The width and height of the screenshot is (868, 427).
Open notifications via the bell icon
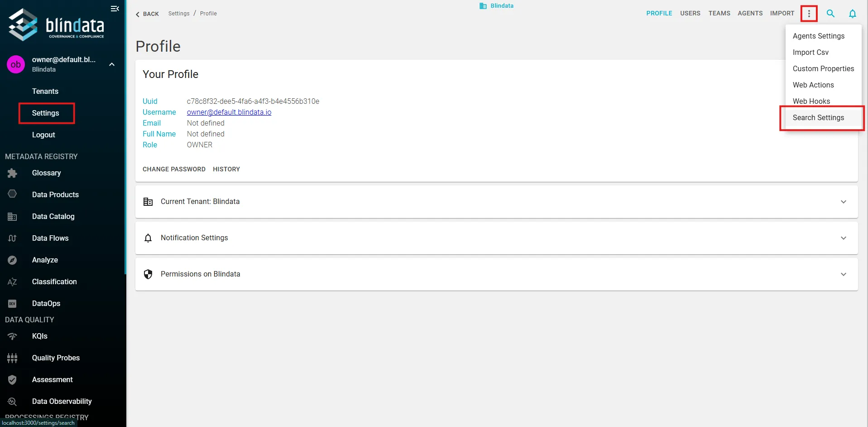852,14
